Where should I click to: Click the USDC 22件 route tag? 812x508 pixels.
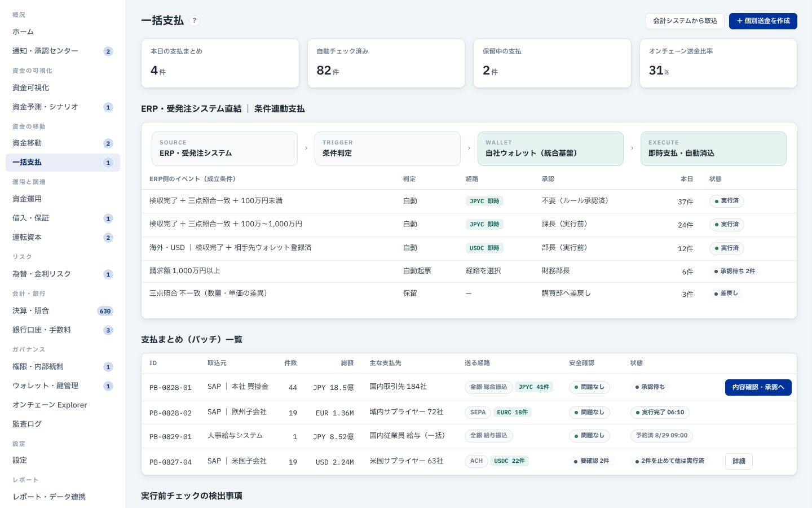click(510, 461)
